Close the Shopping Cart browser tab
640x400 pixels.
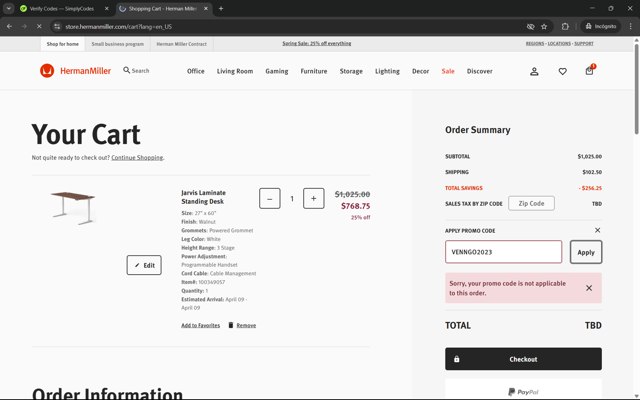[206, 8]
